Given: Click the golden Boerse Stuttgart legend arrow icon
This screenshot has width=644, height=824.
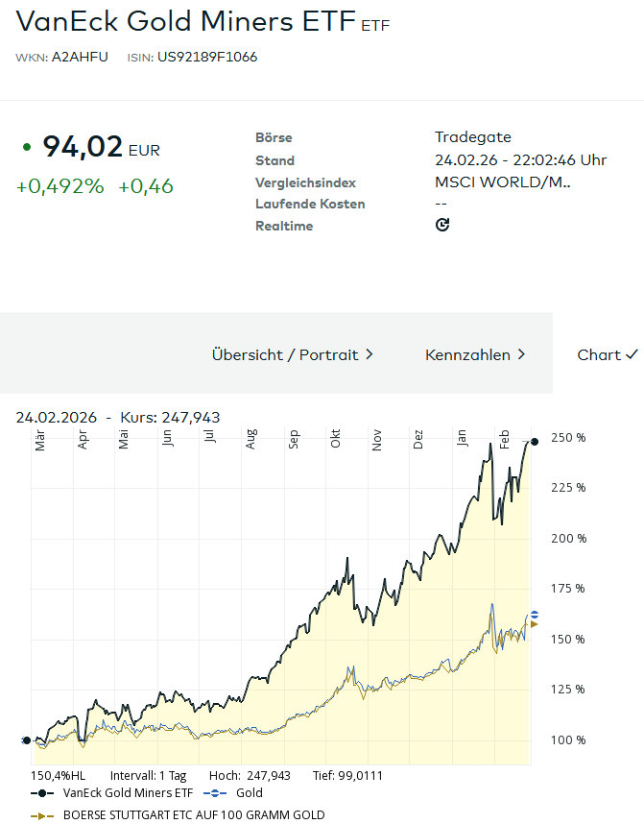Looking at the screenshot, I should (x=42, y=815).
